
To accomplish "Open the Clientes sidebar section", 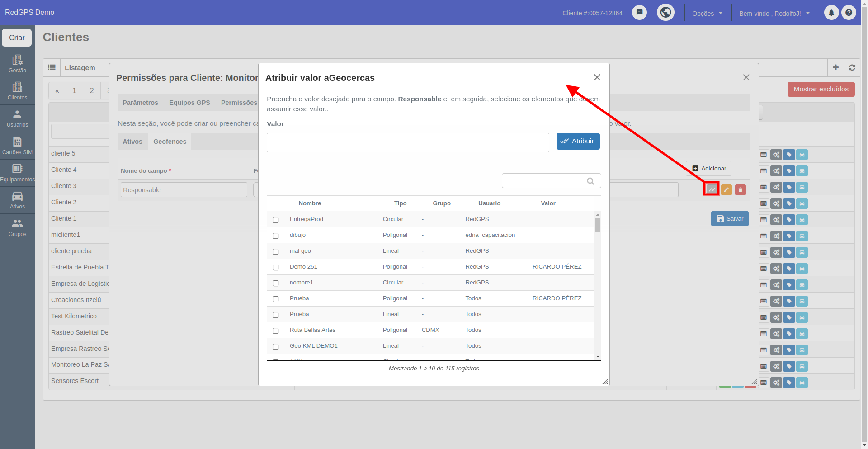I will click(17, 91).
